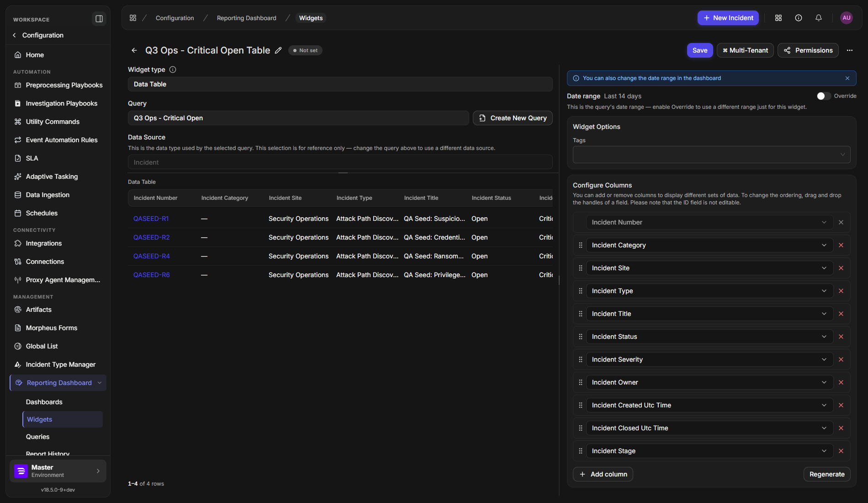Click the drag handle for Incident Site

[581, 268]
